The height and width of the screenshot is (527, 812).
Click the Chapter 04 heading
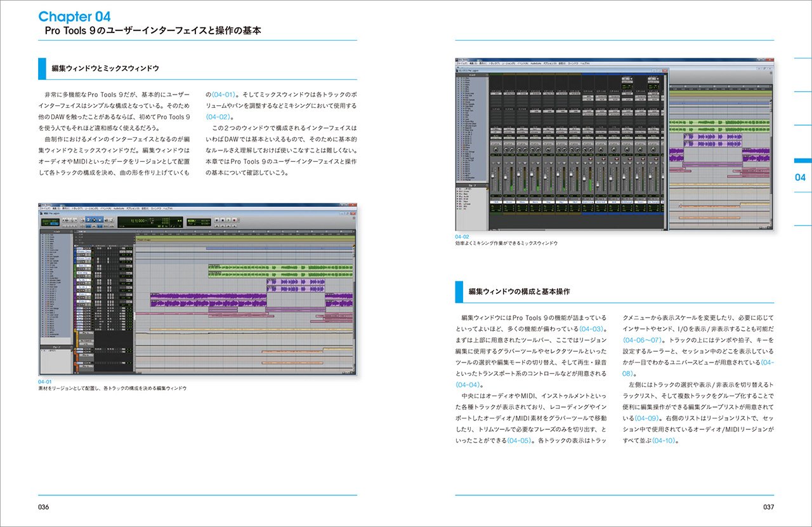(x=75, y=17)
